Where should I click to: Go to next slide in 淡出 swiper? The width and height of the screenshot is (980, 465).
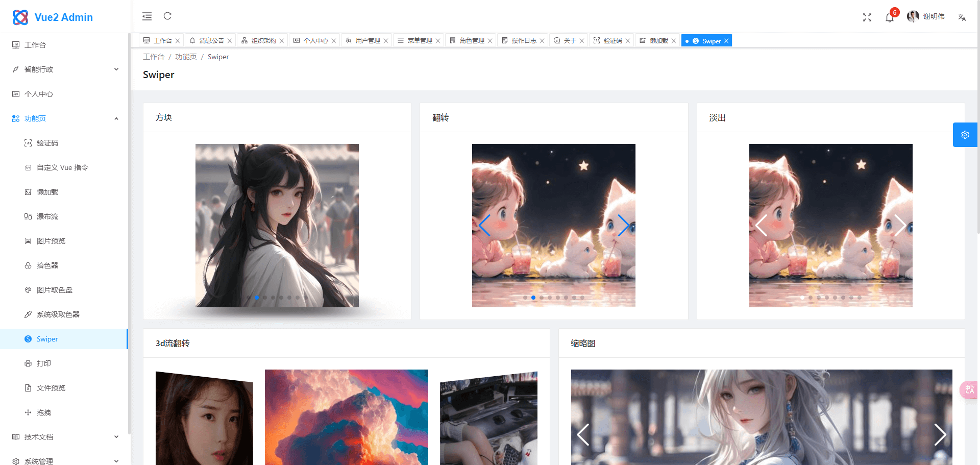(x=900, y=225)
